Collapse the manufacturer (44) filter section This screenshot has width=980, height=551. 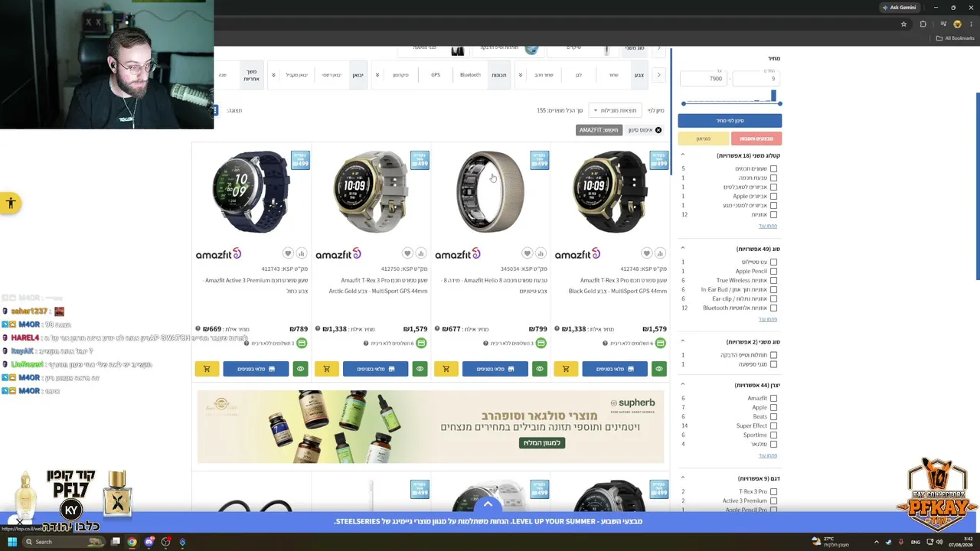click(683, 385)
